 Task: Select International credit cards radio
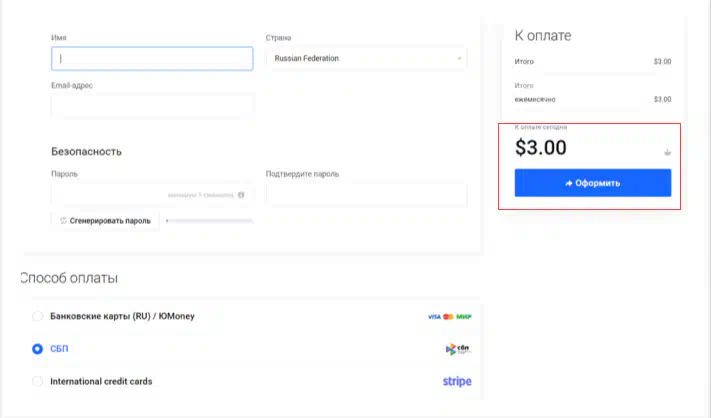point(38,381)
